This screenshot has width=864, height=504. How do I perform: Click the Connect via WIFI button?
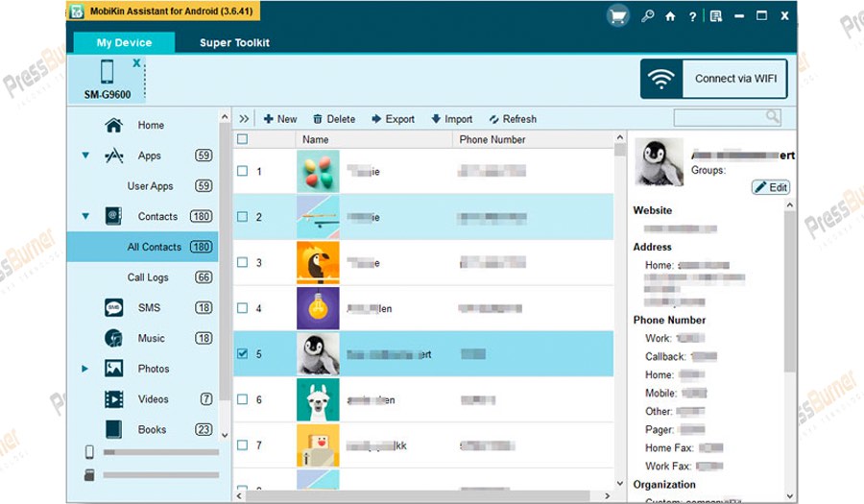714,79
